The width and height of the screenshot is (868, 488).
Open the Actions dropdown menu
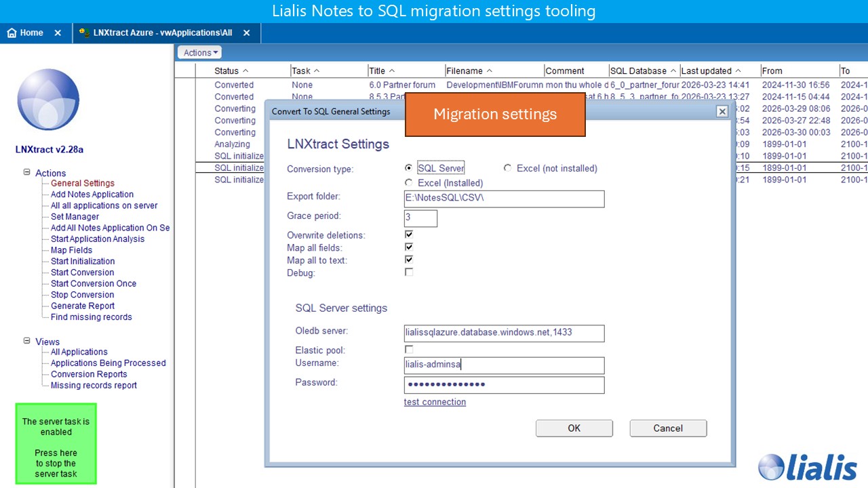[x=199, y=52]
